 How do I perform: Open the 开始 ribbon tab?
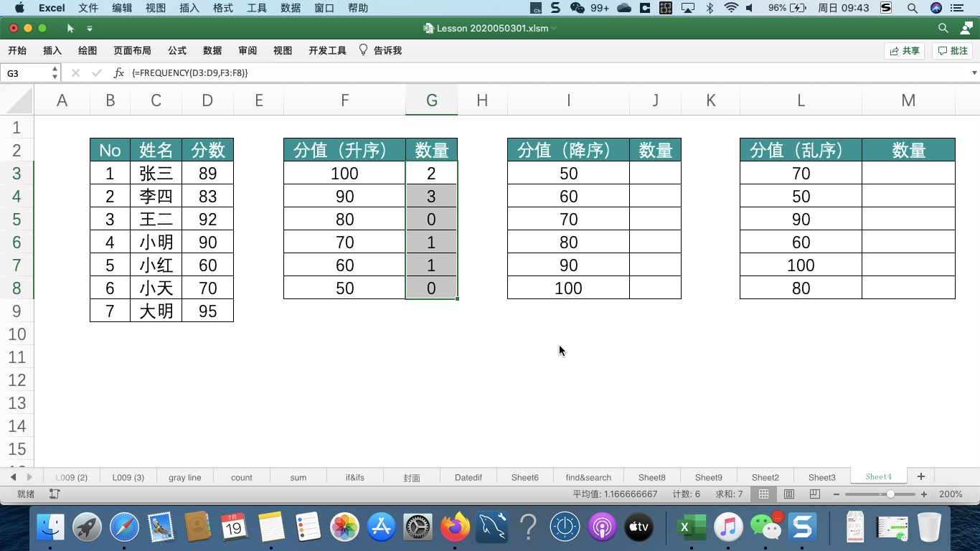(x=17, y=50)
